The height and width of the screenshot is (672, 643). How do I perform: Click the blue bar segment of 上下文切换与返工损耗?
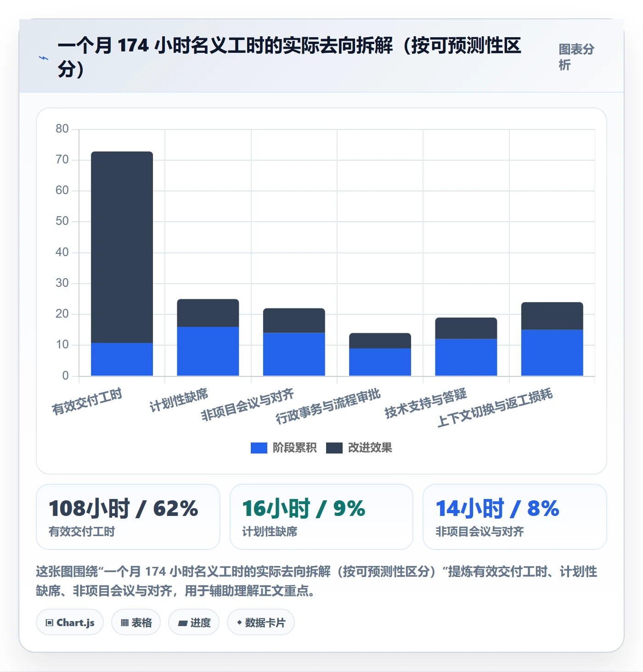[x=552, y=353]
